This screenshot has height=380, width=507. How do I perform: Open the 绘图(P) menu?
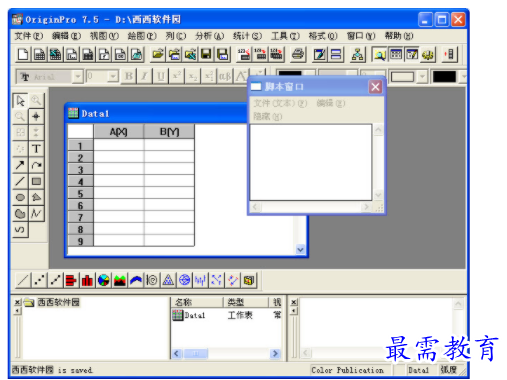click(142, 36)
